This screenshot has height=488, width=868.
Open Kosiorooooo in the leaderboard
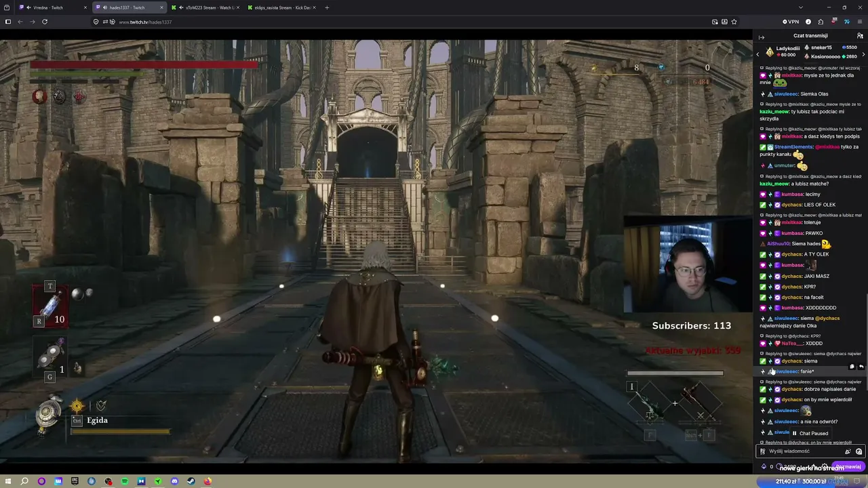pyautogui.click(x=825, y=56)
